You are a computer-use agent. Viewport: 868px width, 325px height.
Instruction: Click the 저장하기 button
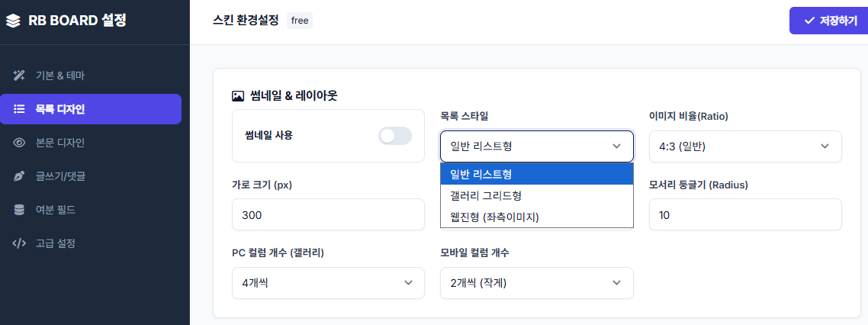click(x=830, y=21)
